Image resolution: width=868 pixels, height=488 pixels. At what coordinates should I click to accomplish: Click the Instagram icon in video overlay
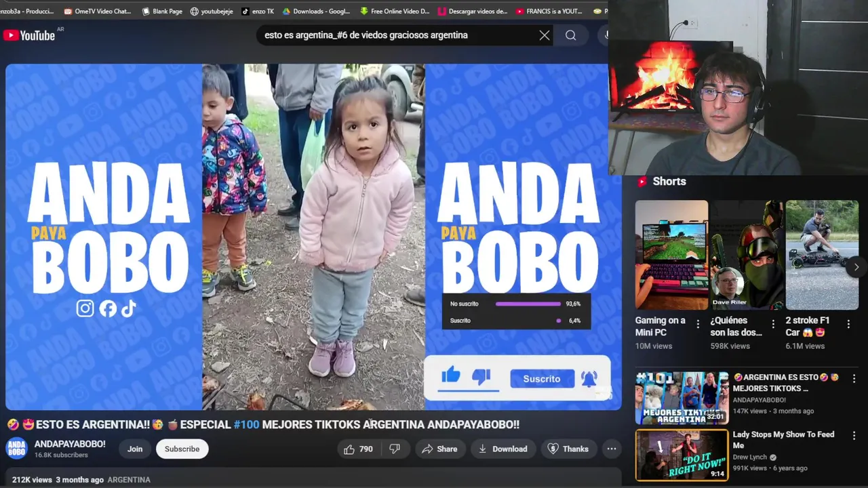click(x=85, y=309)
